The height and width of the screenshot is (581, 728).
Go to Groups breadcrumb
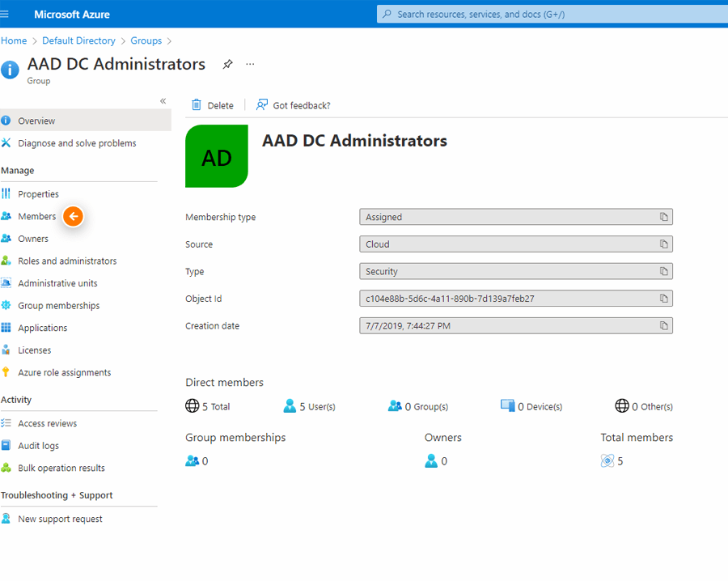pos(146,41)
